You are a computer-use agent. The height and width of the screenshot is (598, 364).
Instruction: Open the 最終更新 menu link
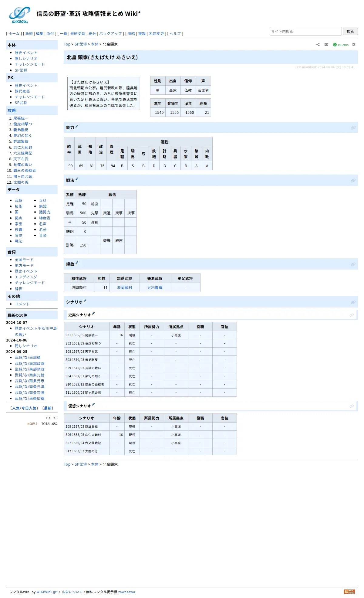point(78,34)
